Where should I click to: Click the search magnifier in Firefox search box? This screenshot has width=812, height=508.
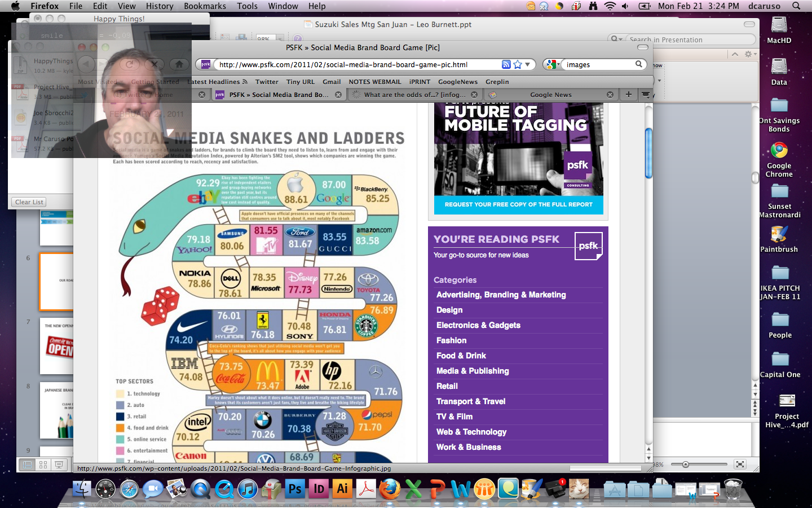[639, 64]
